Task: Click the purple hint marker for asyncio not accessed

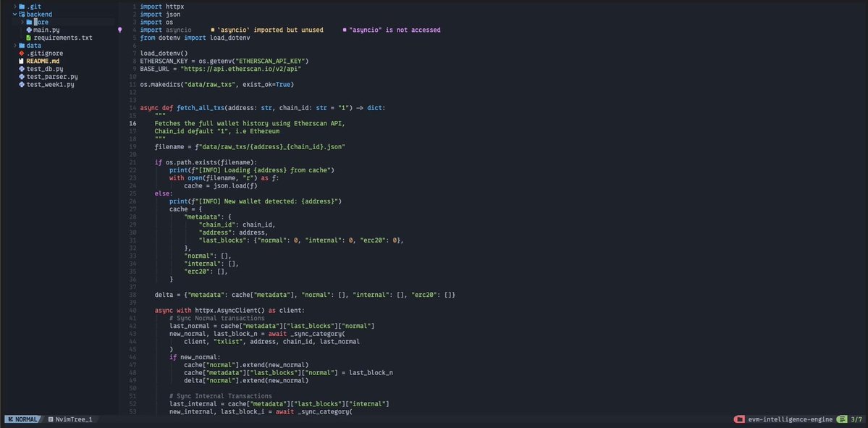Action: [x=345, y=30]
